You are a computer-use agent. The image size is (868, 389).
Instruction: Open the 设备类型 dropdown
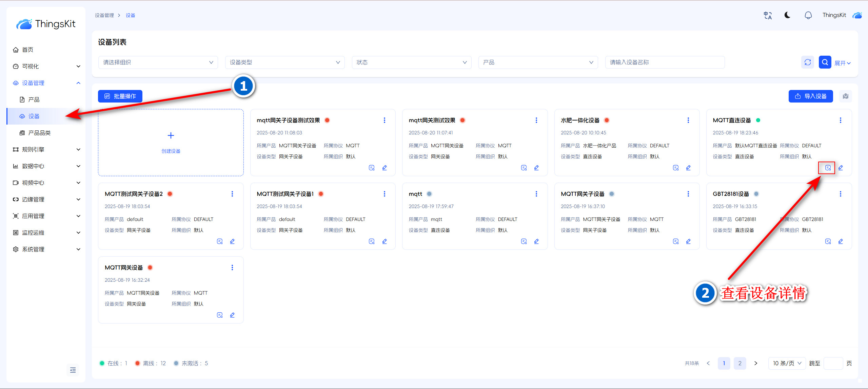click(x=285, y=62)
